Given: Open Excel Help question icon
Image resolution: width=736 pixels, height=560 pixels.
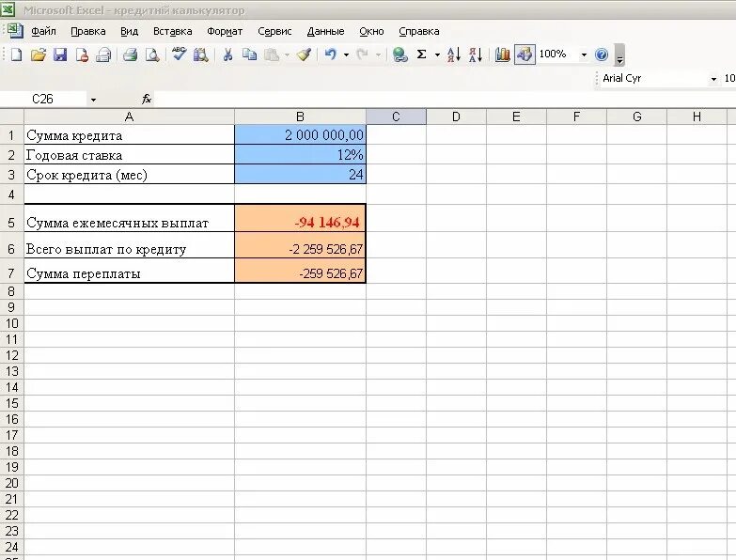Looking at the screenshot, I should (x=602, y=54).
